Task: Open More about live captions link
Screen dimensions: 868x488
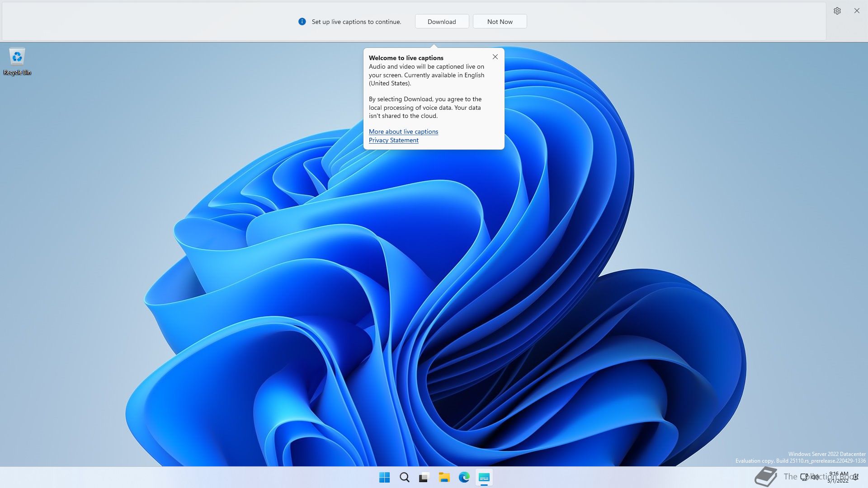Action: [403, 131]
